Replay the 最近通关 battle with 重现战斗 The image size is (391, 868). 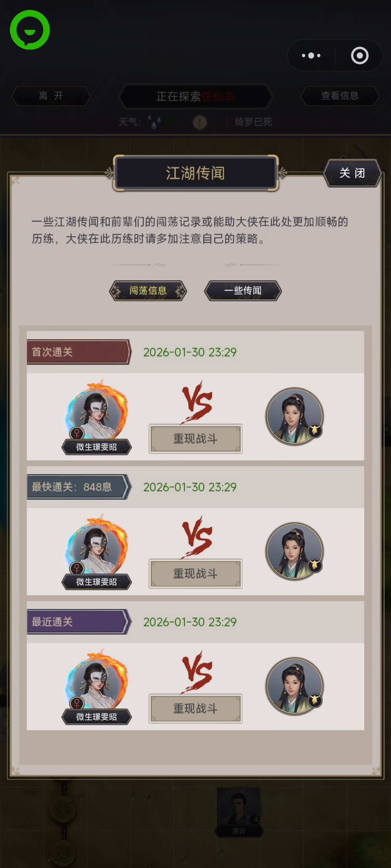pos(195,709)
